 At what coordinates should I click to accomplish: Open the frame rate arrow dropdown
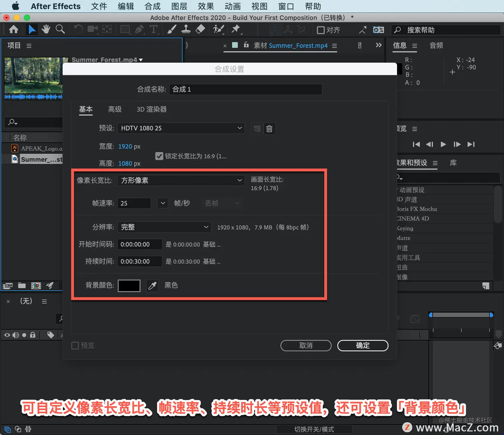163,203
